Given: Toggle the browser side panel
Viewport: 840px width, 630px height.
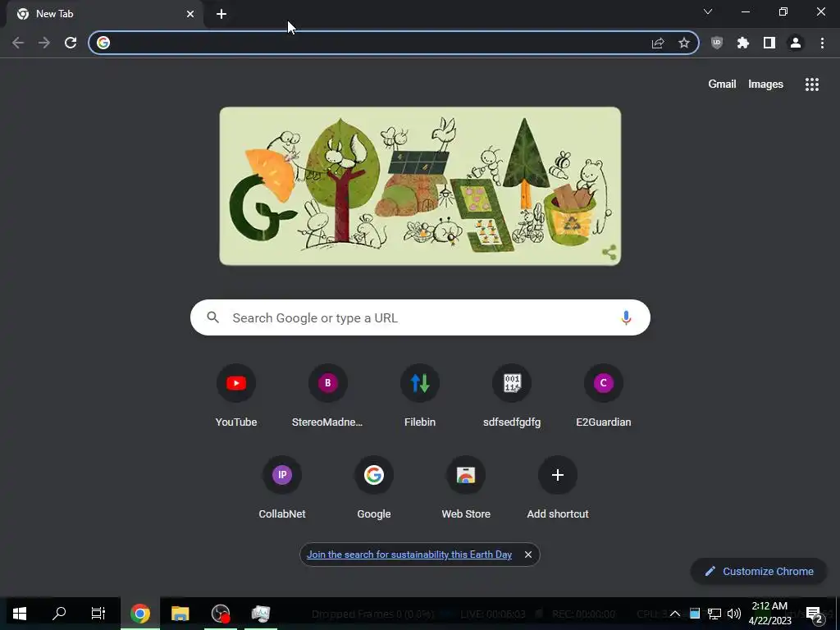Looking at the screenshot, I should click(x=769, y=43).
